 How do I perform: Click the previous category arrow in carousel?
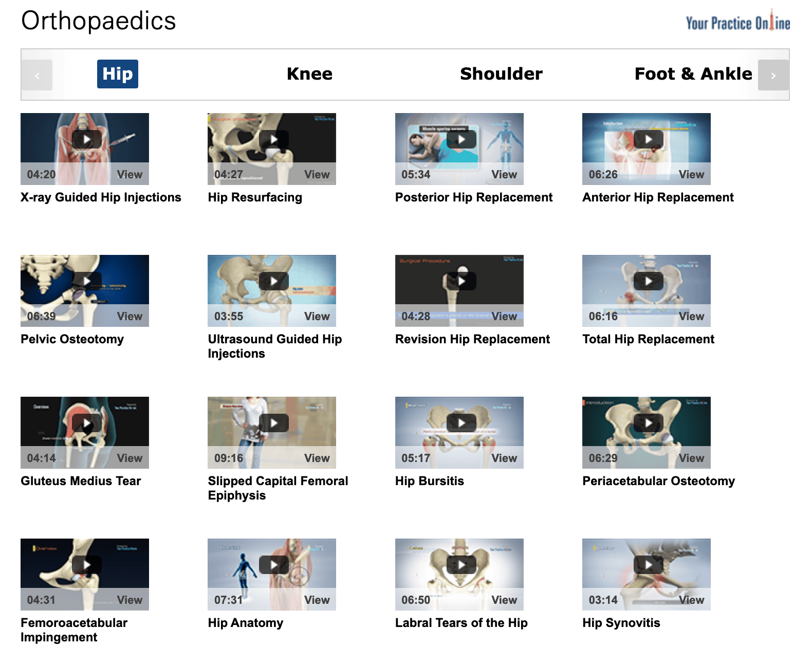pos(37,75)
